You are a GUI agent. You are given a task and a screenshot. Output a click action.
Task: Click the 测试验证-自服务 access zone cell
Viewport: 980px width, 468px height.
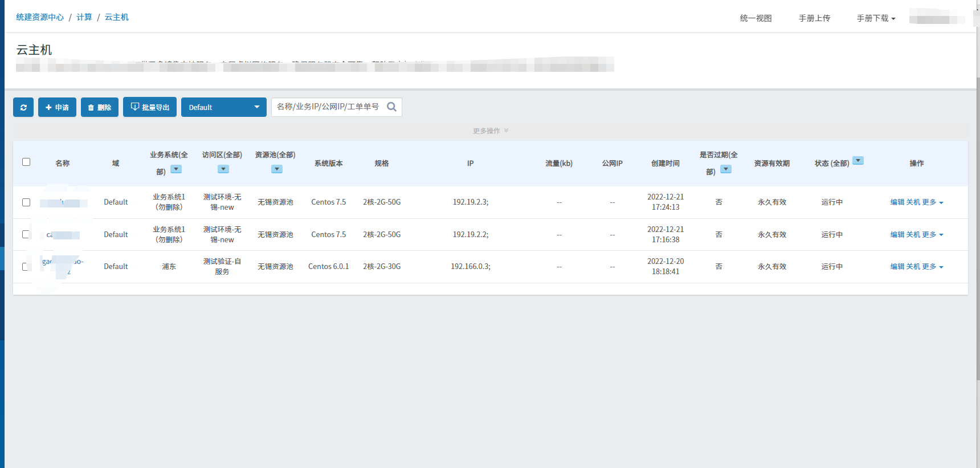[222, 267]
